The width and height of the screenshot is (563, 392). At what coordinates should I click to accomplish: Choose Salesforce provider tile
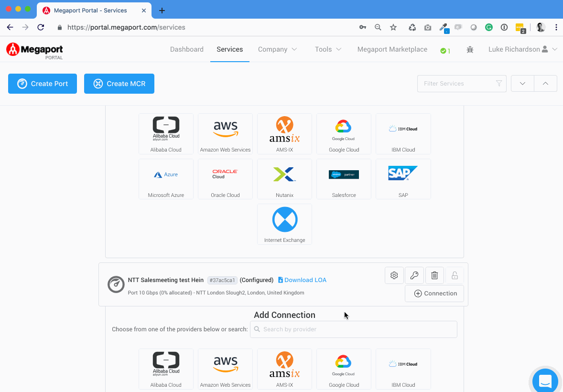pos(344,179)
